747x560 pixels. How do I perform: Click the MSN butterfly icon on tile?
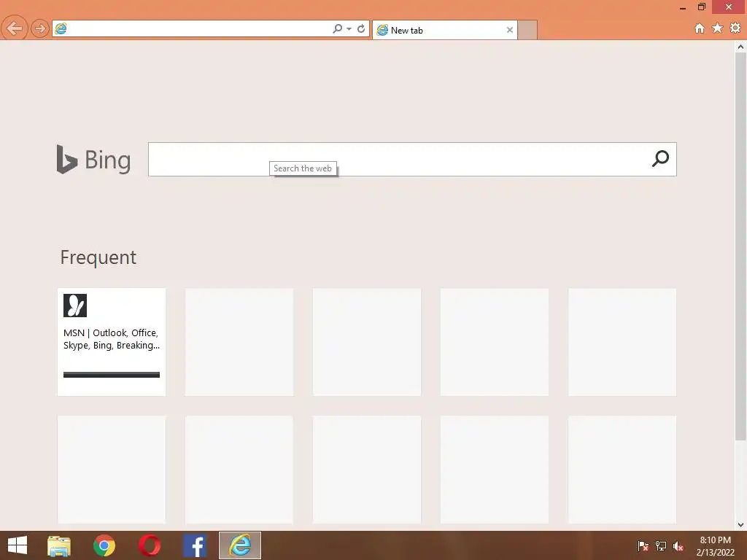click(x=75, y=306)
